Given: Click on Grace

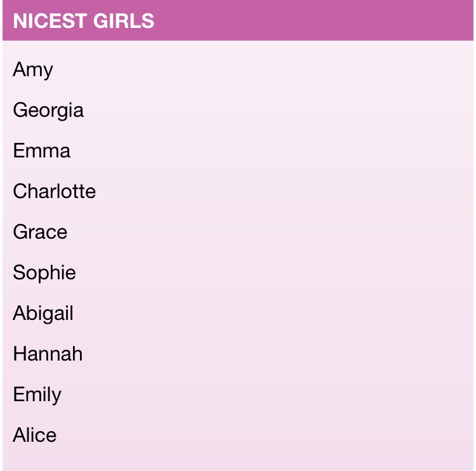Looking at the screenshot, I should pyautogui.click(x=40, y=232).
